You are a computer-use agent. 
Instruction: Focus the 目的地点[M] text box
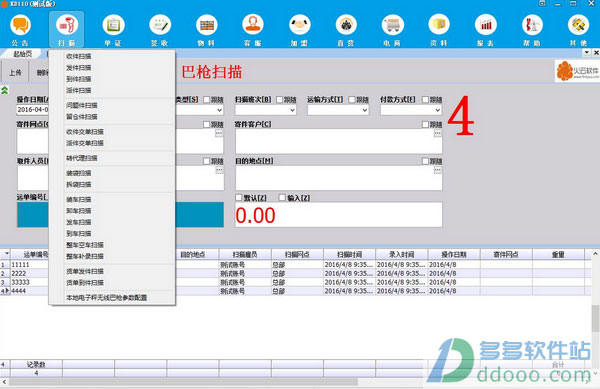pos(339,178)
